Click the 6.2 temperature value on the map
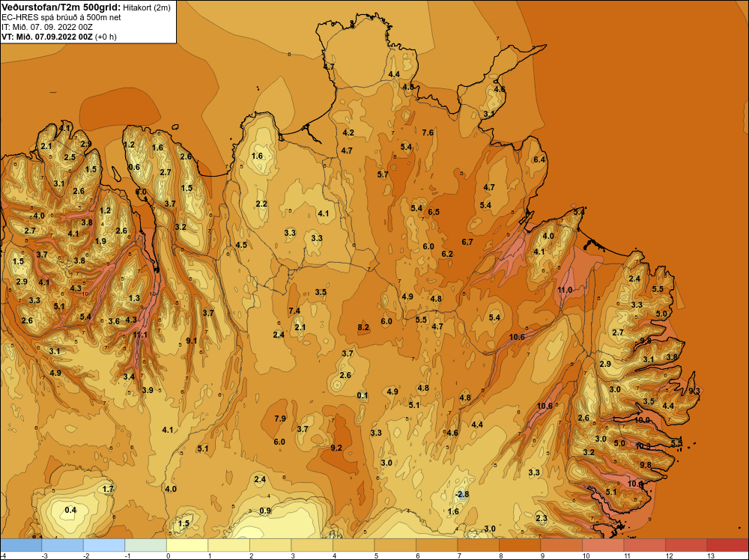The height and width of the screenshot is (560, 749). pyautogui.click(x=447, y=254)
